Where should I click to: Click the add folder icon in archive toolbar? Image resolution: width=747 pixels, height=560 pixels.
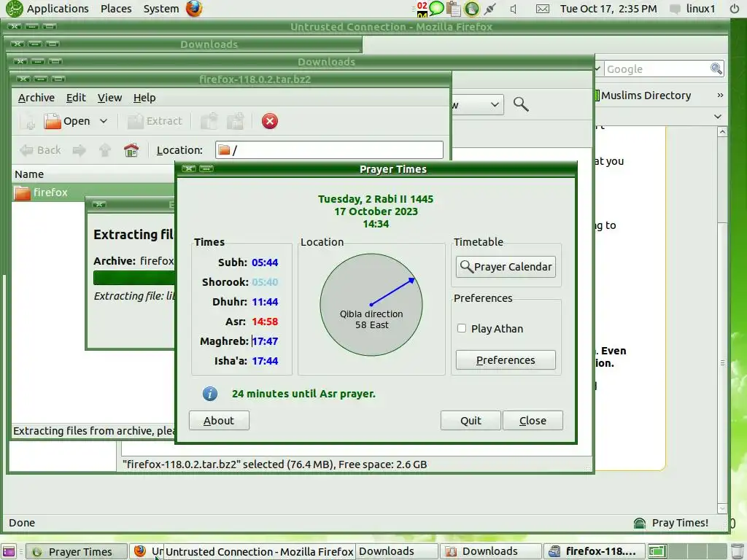point(236,121)
